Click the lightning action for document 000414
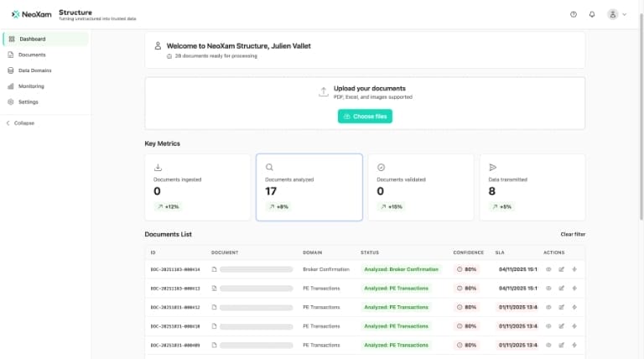Image resolution: width=644 pixels, height=359 pixels. click(574, 269)
